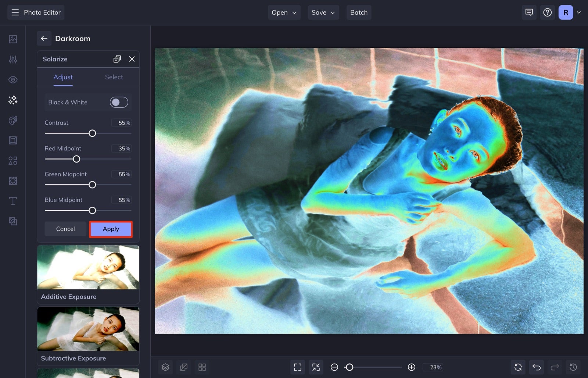This screenshot has width=588, height=378.
Task: Open the Batch menu item
Action: click(359, 12)
